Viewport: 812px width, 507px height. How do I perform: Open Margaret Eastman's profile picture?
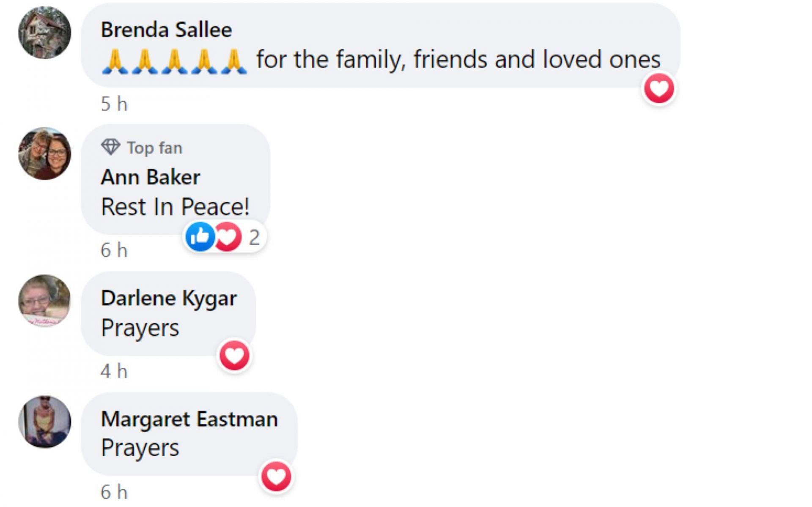point(44,422)
